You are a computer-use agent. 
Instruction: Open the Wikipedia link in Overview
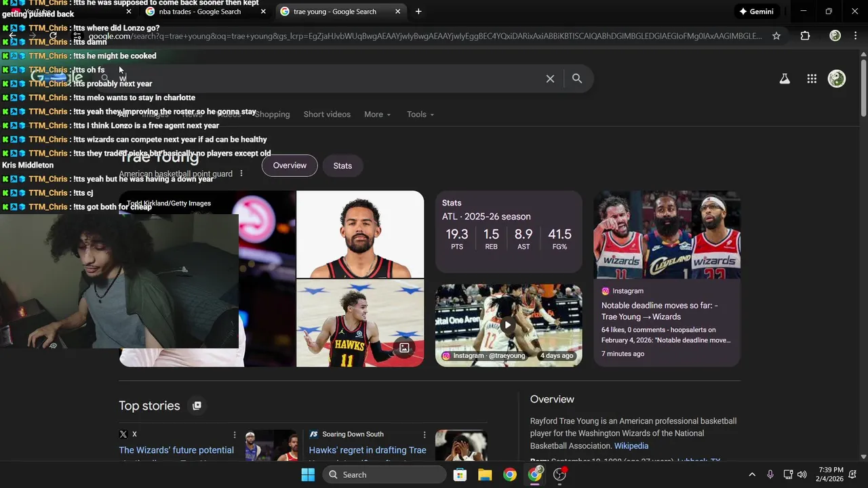coord(631,446)
